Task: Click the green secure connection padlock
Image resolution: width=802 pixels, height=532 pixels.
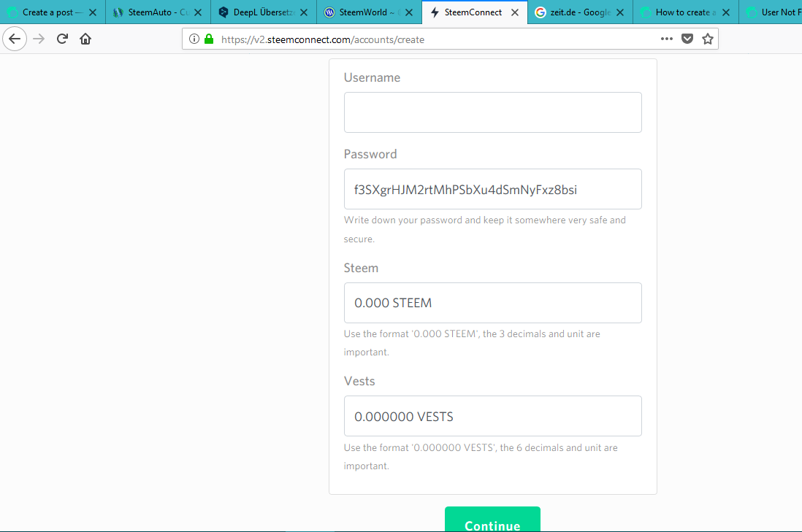Action: (x=209, y=39)
